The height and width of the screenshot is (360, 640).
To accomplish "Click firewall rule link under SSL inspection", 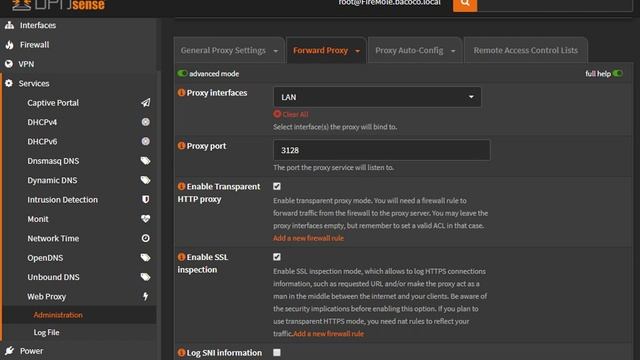I will click(x=329, y=333).
